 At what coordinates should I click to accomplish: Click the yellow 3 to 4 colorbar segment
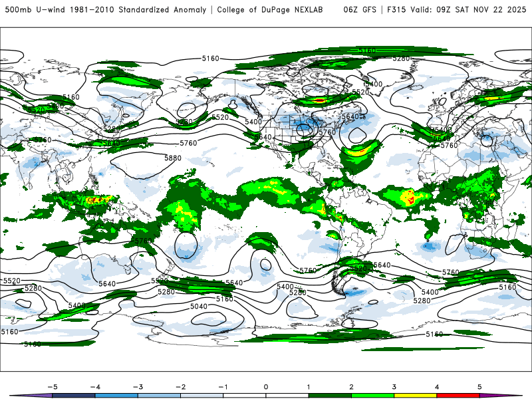[416, 396]
